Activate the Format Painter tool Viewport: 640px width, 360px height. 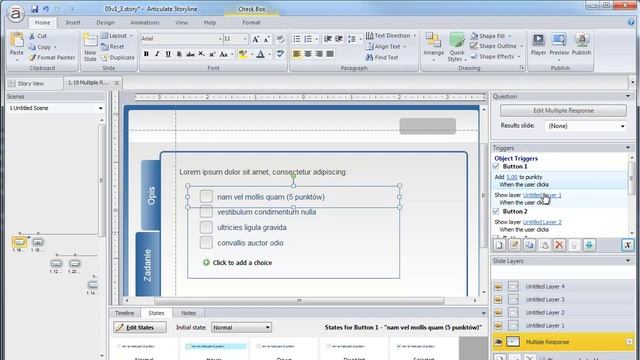(52, 58)
